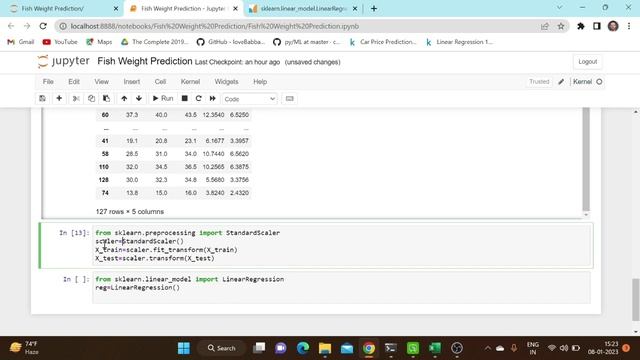640x360 pixels.
Task: Open browser extensions puzzle icon
Action: tap(580, 26)
